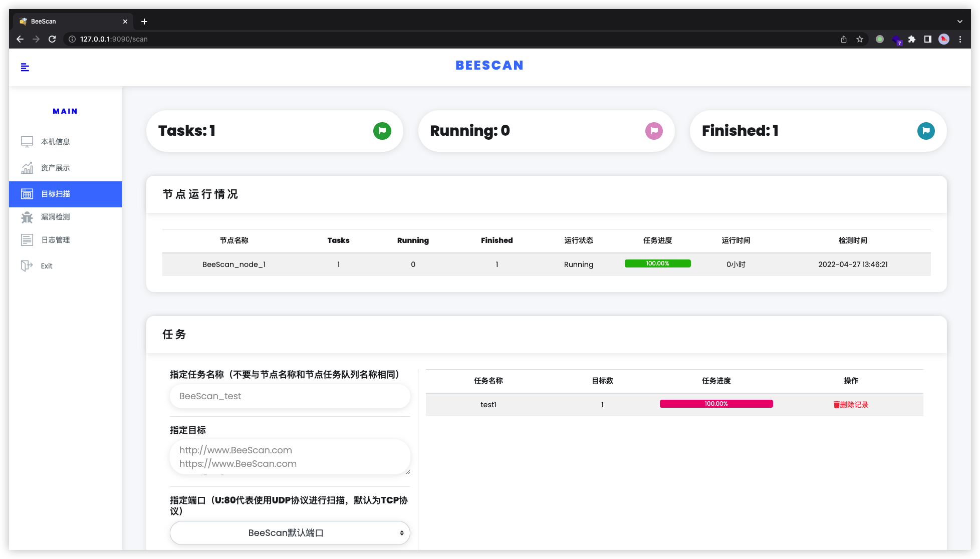
Task: Switch to the BeeScan browser tab
Action: pyautogui.click(x=70, y=22)
